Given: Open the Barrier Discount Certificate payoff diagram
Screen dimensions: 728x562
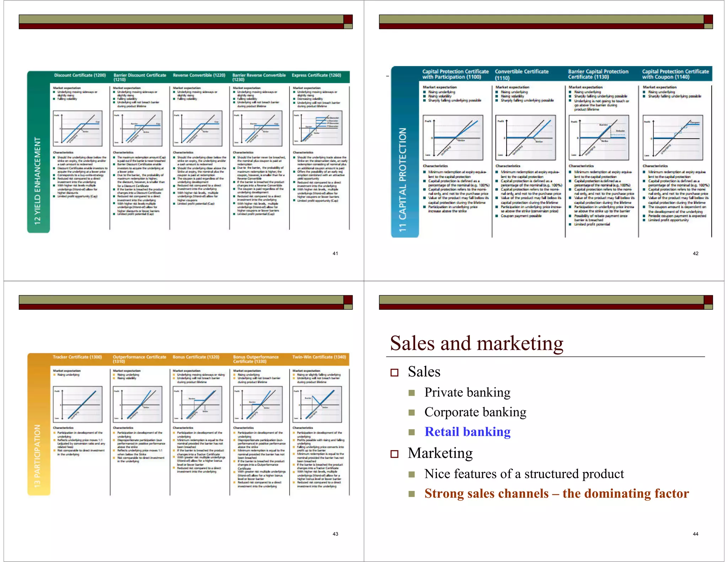Looking at the screenshot, I should [138, 128].
